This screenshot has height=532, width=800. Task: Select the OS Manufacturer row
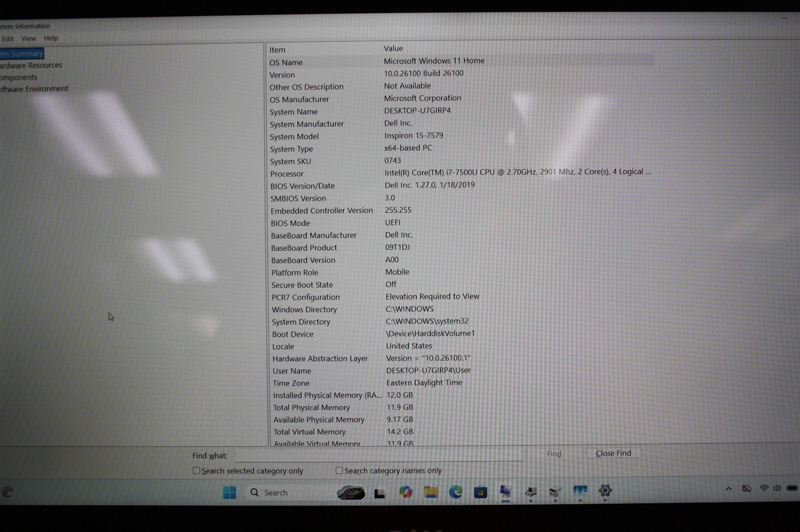pyautogui.click(x=460, y=98)
